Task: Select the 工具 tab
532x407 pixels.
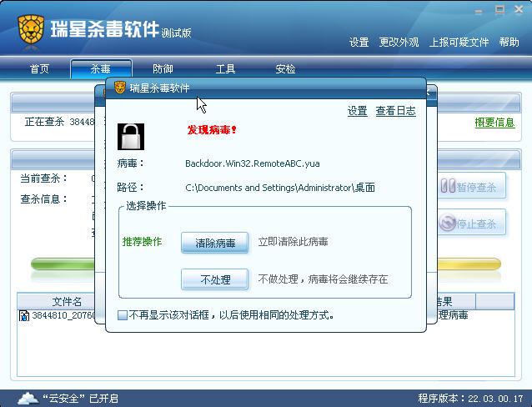Action: point(225,69)
